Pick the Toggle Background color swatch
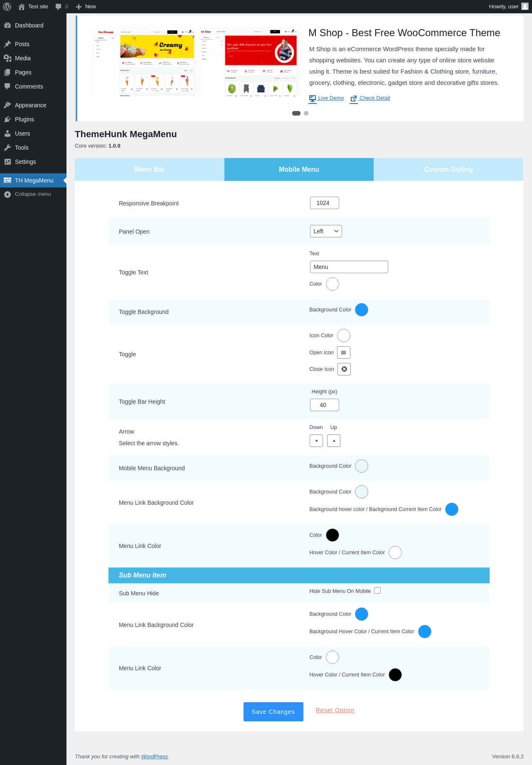Viewport: 532px width, 765px height. pos(362,310)
